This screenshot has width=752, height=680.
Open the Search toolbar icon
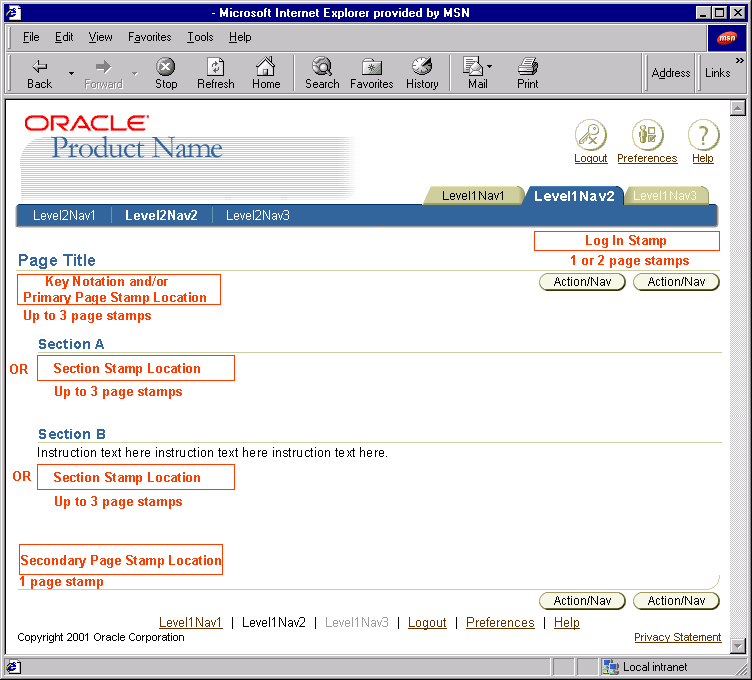pos(322,73)
